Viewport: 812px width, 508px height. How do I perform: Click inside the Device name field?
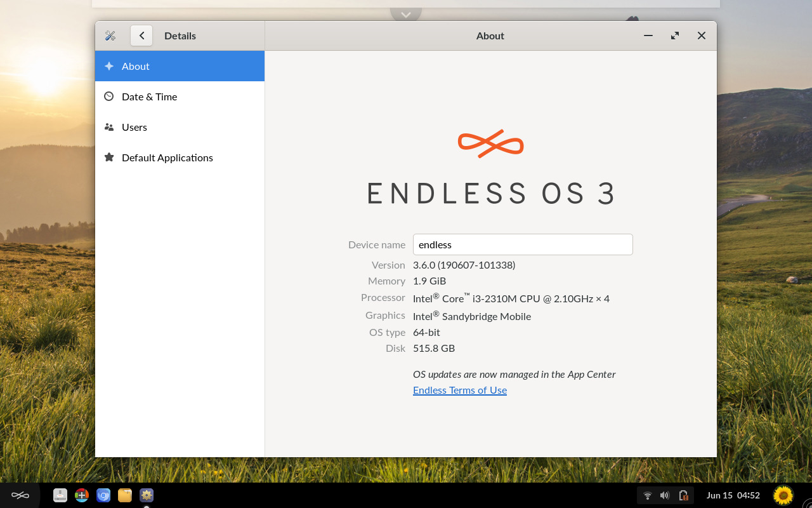[523, 244]
